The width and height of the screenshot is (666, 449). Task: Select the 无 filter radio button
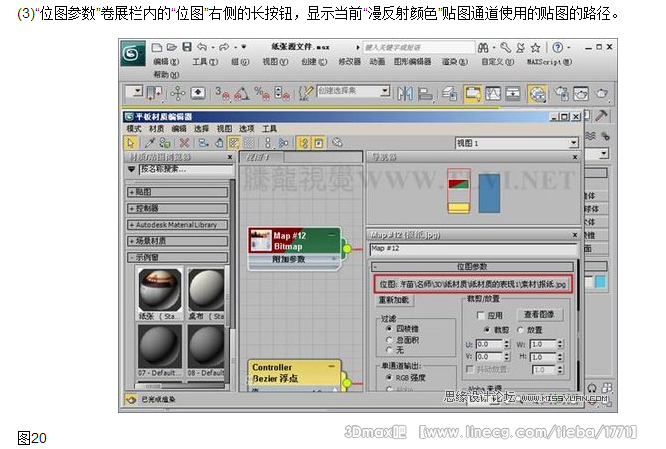point(389,350)
